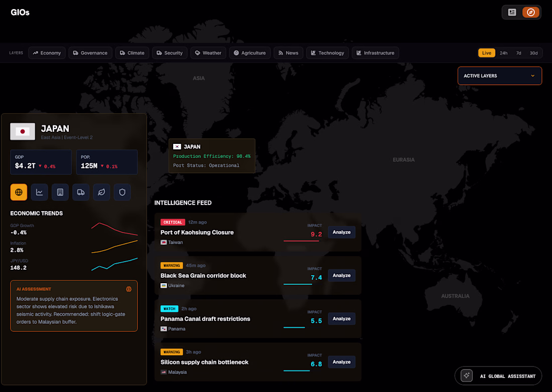Click the GIOs logo

click(20, 13)
